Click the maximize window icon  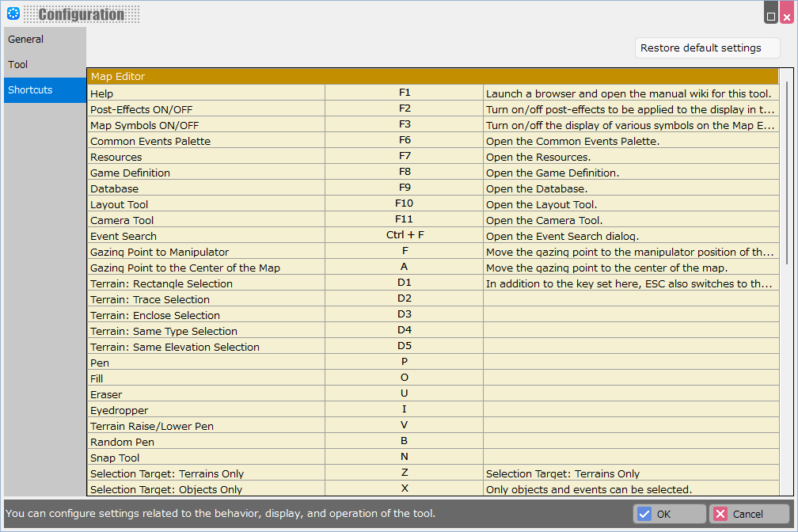pos(771,15)
